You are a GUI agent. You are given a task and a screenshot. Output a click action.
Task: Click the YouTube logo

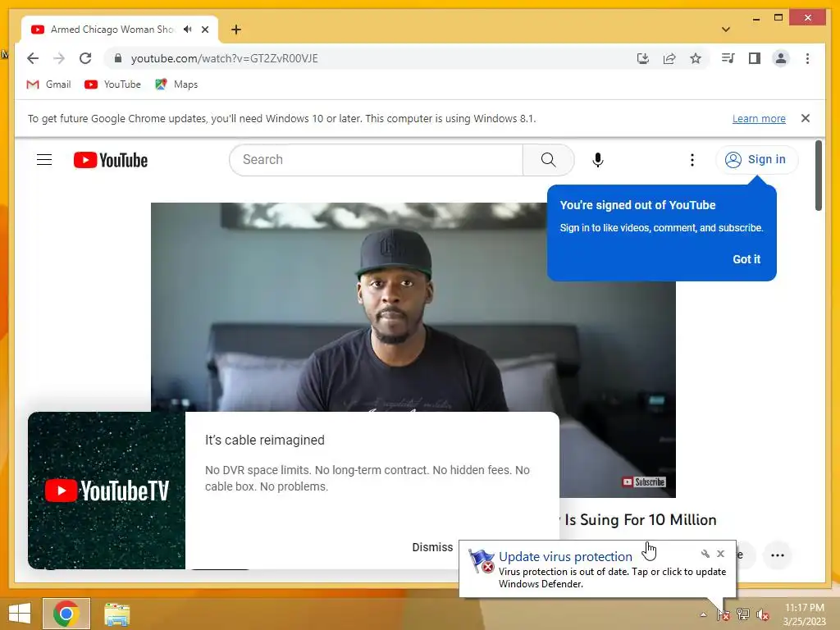coord(111,160)
